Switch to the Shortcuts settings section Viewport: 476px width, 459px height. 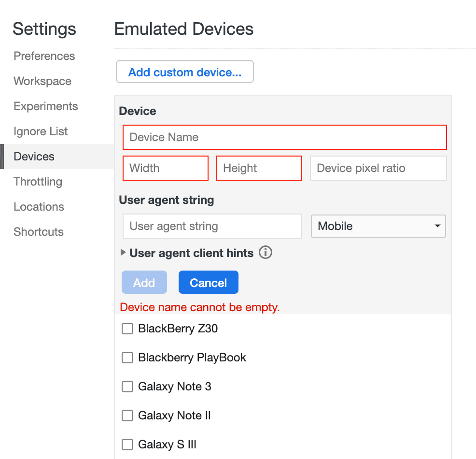coord(38,232)
